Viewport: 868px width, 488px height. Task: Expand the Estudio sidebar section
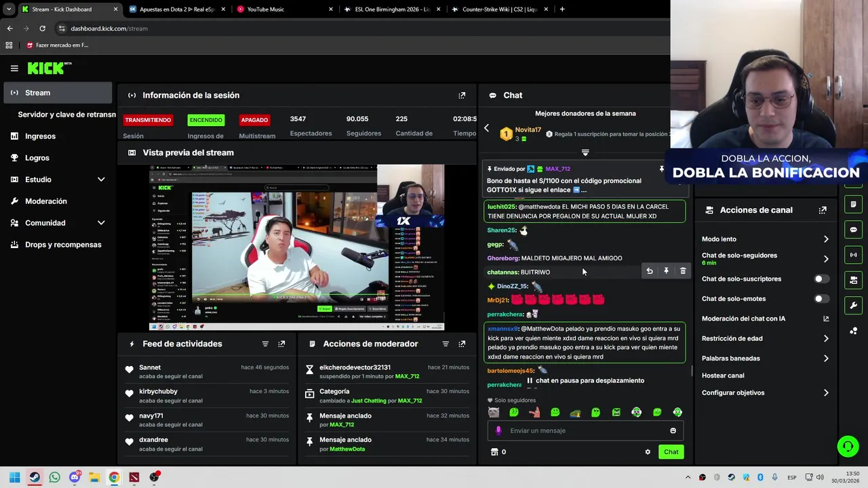pyautogui.click(x=101, y=180)
